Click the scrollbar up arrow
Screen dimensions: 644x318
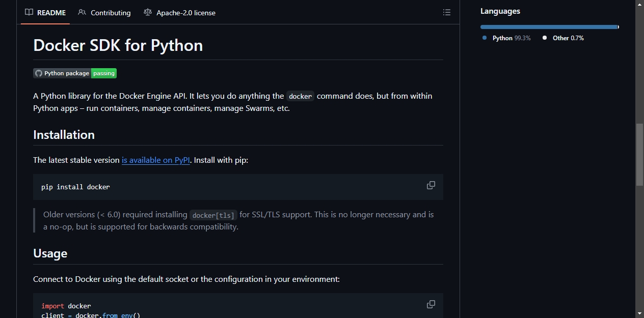point(640,4)
